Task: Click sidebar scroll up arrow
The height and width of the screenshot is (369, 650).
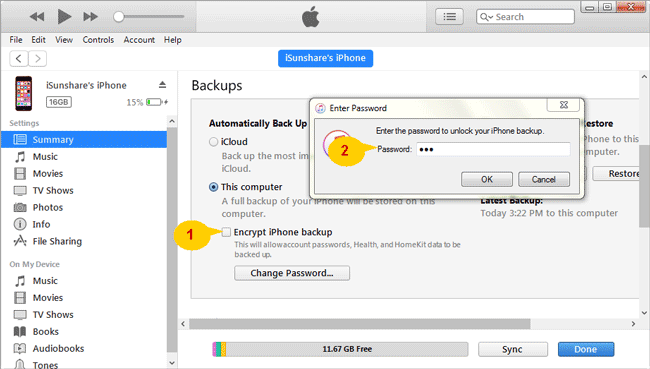Action: (x=172, y=121)
